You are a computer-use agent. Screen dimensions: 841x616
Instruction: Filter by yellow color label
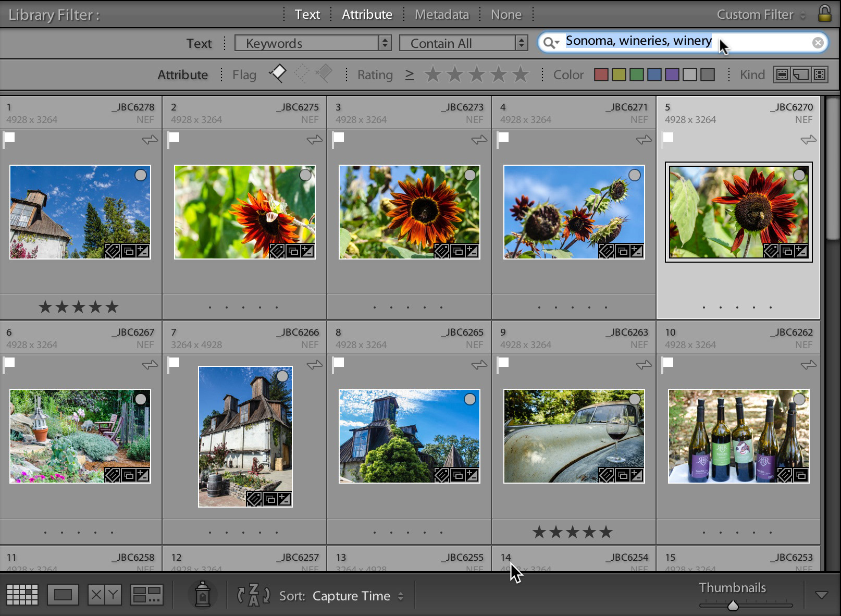tap(619, 75)
